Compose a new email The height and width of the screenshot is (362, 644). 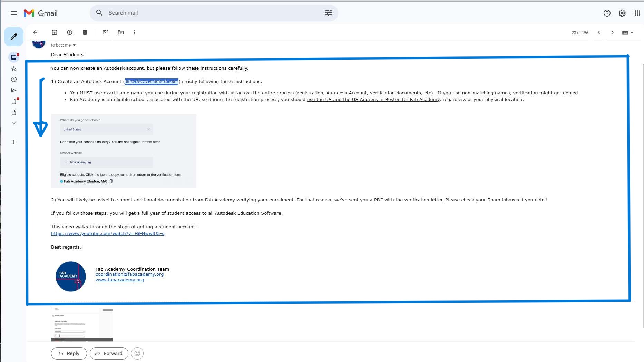pyautogui.click(x=14, y=37)
